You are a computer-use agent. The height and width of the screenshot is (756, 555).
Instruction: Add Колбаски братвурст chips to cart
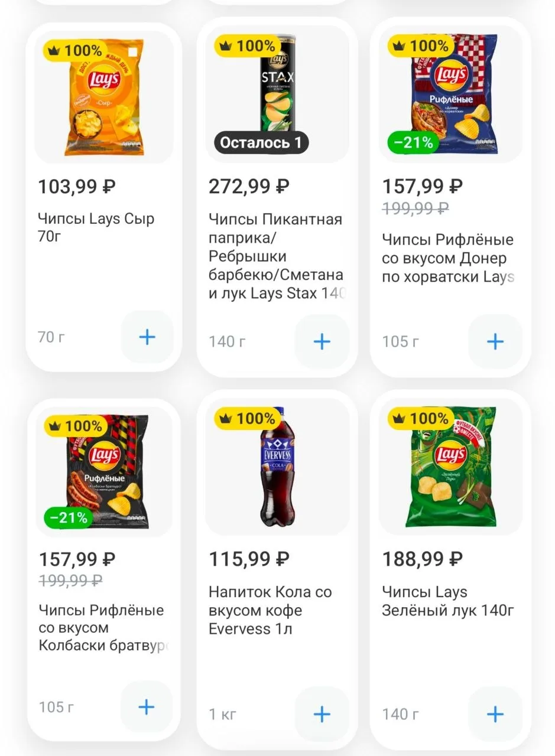(x=147, y=707)
